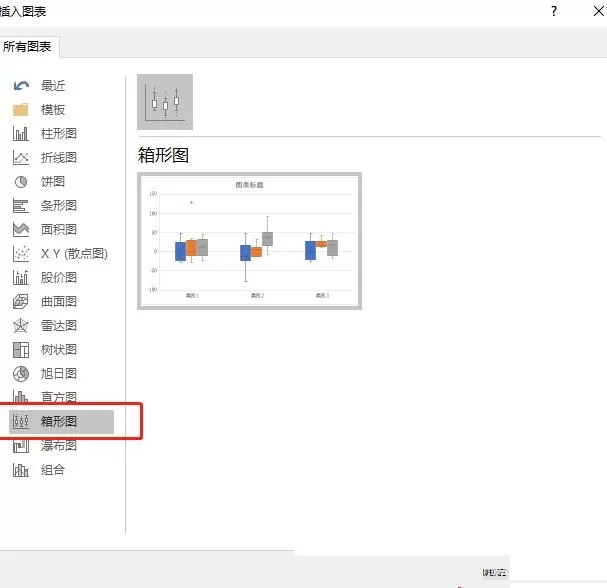Open the 最近 category label

[x=53, y=86]
